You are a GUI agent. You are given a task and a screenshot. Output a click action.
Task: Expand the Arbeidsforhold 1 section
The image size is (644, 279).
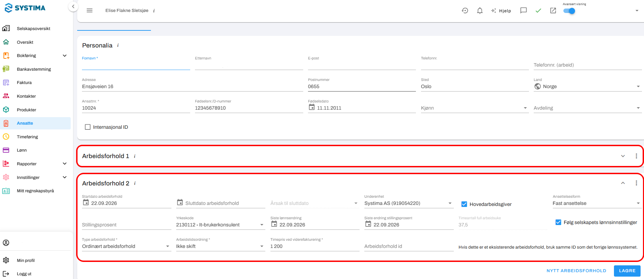coord(623,156)
